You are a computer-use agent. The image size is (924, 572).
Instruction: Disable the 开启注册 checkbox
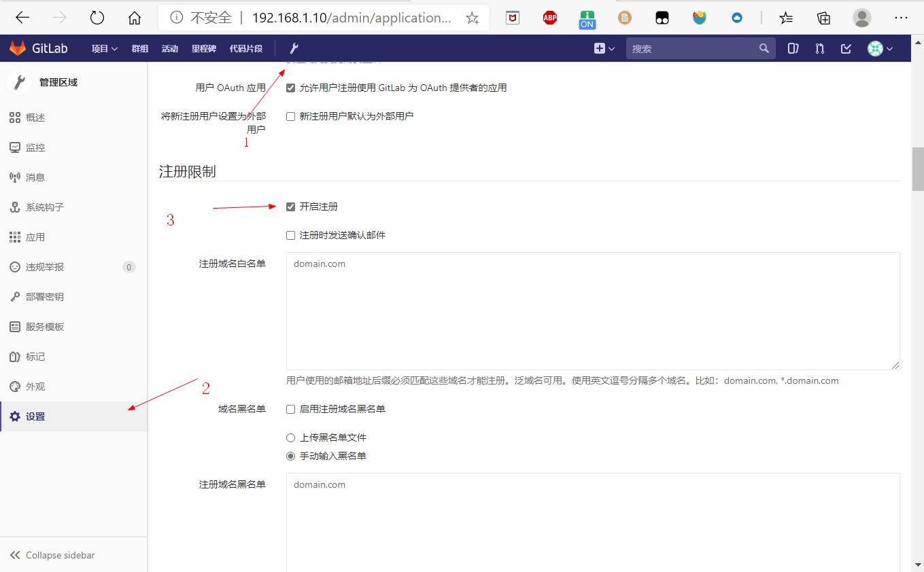(290, 206)
